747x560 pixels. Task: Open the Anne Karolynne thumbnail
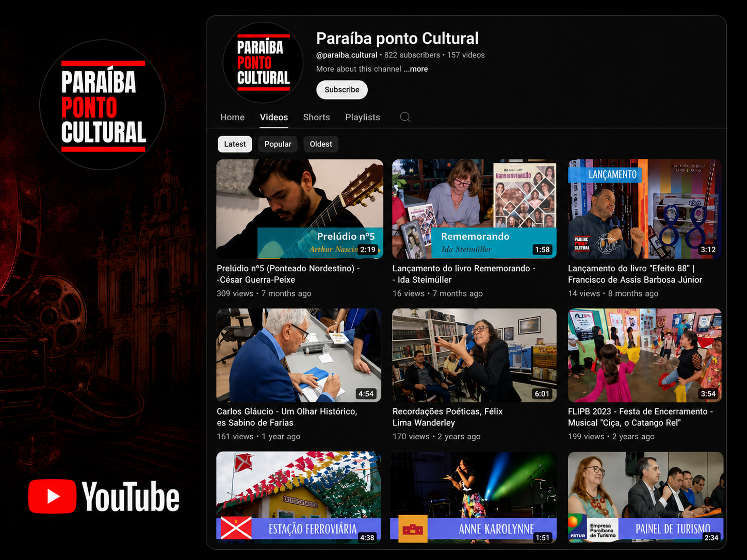coord(474,497)
